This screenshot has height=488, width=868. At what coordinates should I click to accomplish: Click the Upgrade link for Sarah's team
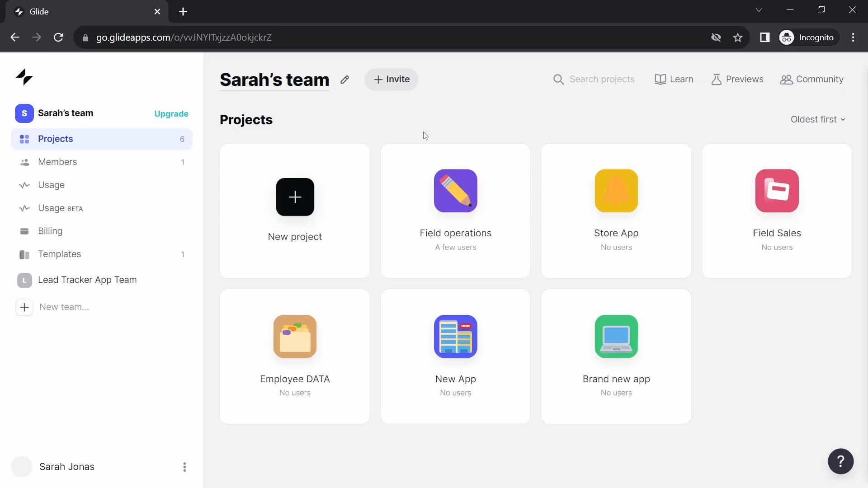click(x=172, y=113)
